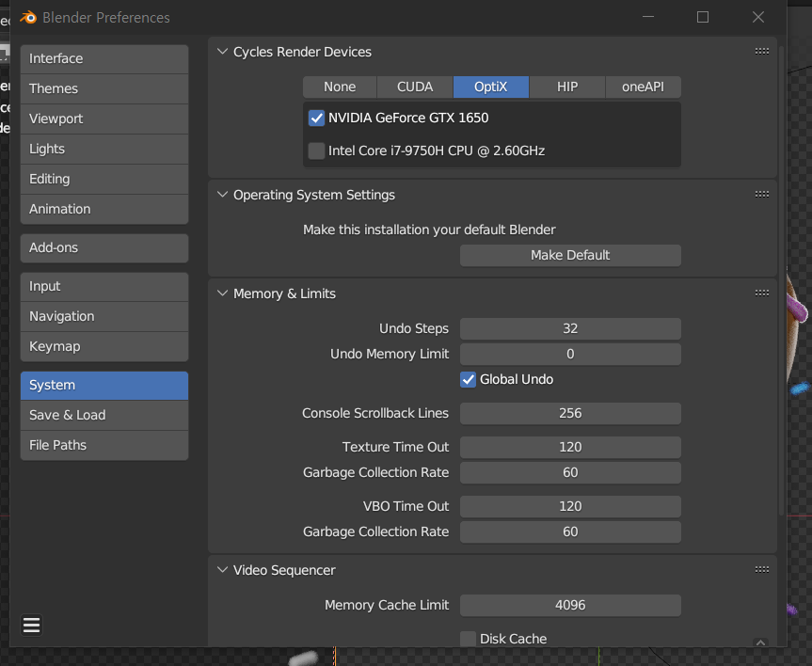Click the Texture Time Out field
812x666 pixels.
pyautogui.click(x=570, y=447)
